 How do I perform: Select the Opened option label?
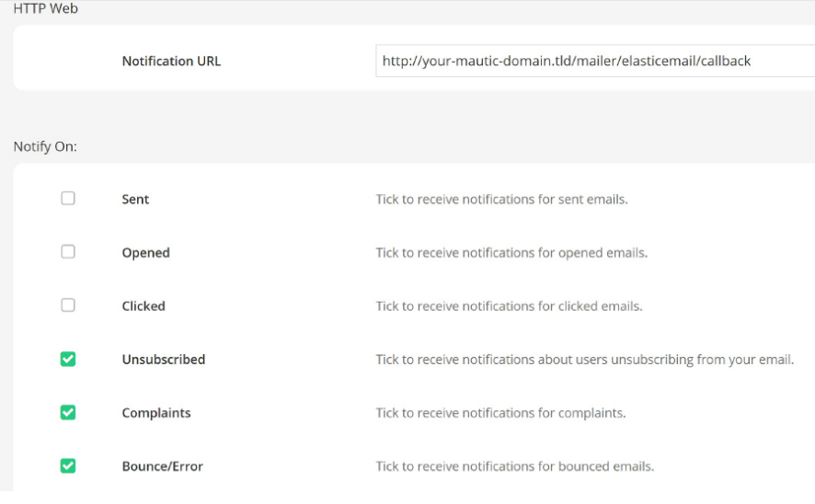(x=145, y=253)
